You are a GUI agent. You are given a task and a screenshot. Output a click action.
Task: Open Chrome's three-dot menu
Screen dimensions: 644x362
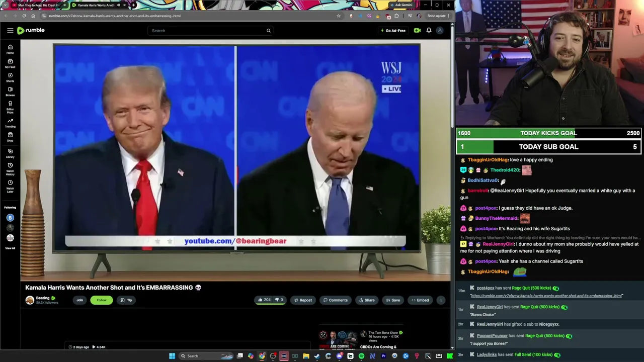448,16
